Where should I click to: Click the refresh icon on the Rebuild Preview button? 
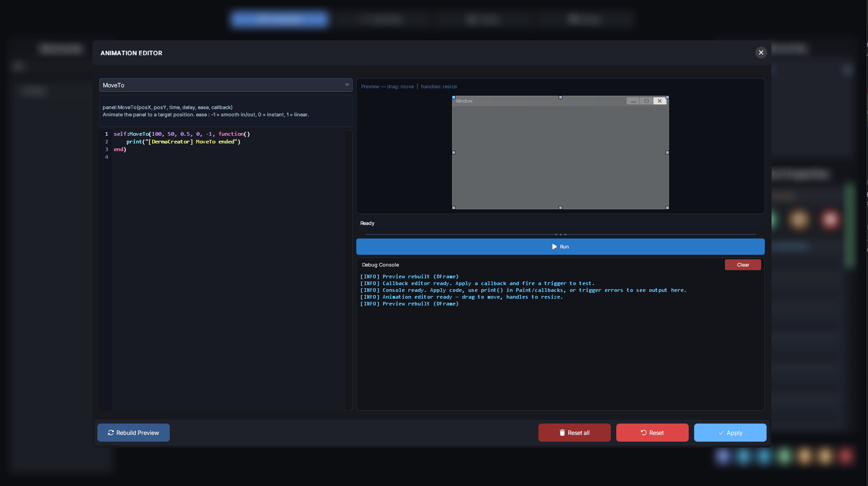click(111, 433)
